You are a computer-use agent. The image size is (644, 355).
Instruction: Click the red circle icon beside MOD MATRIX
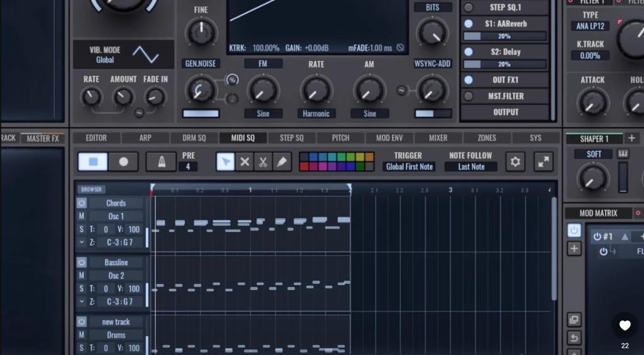pos(638,213)
